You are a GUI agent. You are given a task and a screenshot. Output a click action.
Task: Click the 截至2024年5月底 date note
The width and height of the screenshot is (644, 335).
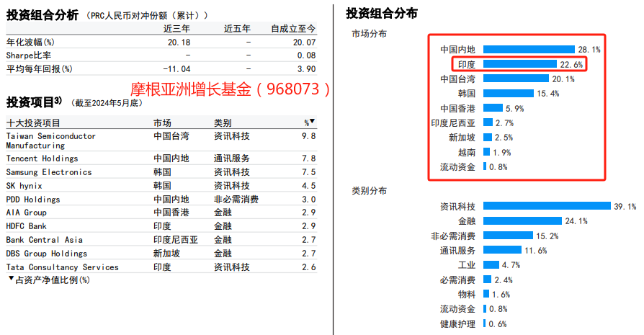(x=107, y=103)
